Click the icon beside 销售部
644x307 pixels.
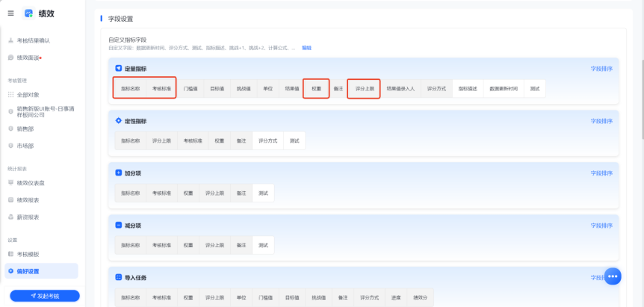pyautogui.click(x=10, y=129)
